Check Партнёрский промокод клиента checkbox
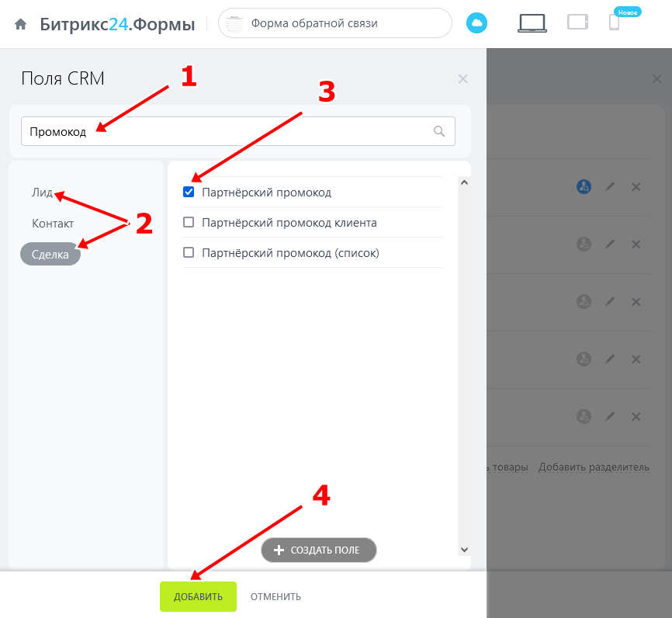The height and width of the screenshot is (618, 672). pos(189,222)
